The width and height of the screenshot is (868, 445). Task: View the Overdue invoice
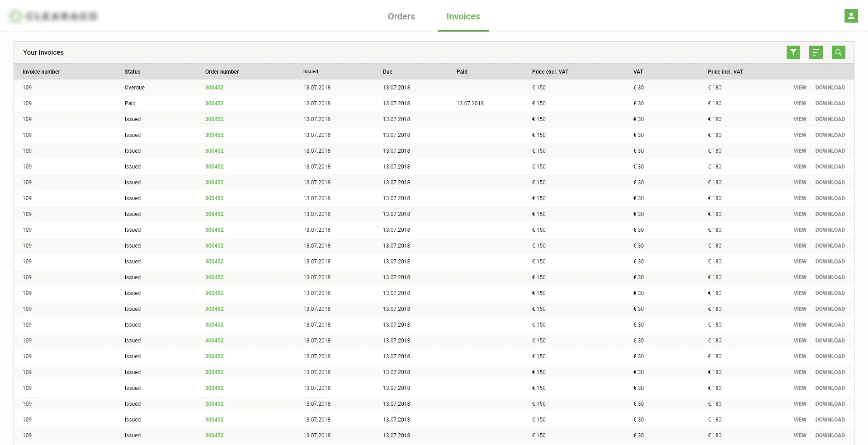coord(800,88)
